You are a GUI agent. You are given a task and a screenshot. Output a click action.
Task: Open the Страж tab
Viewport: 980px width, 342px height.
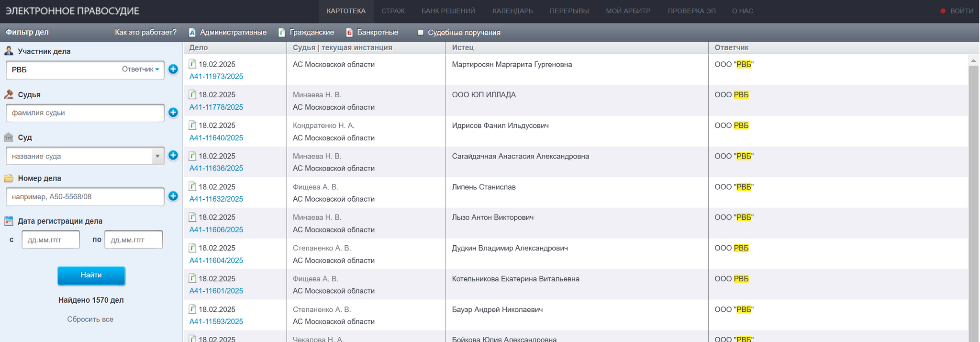click(393, 11)
